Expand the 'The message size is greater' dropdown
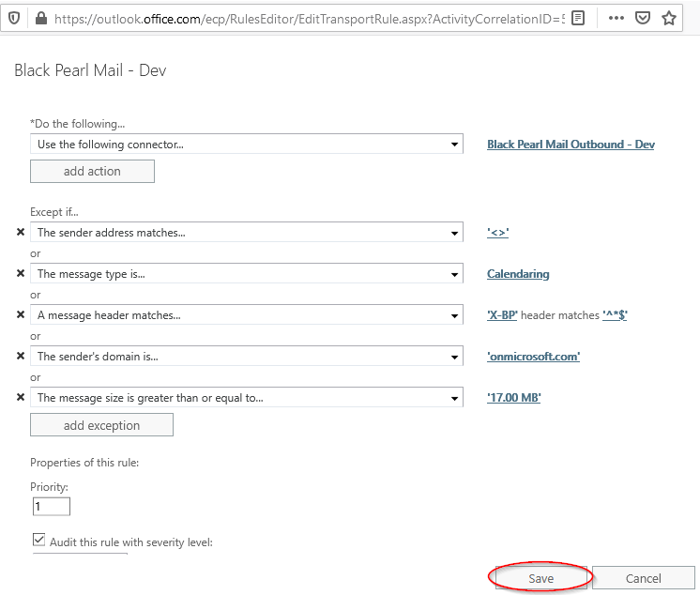The height and width of the screenshot is (595, 700). [x=454, y=398]
